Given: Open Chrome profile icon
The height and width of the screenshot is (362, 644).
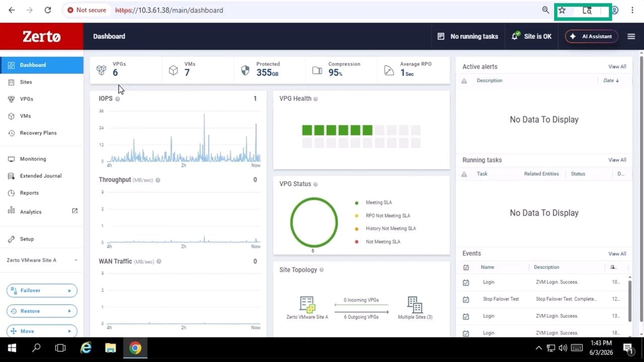Looking at the screenshot, I should (x=615, y=10).
